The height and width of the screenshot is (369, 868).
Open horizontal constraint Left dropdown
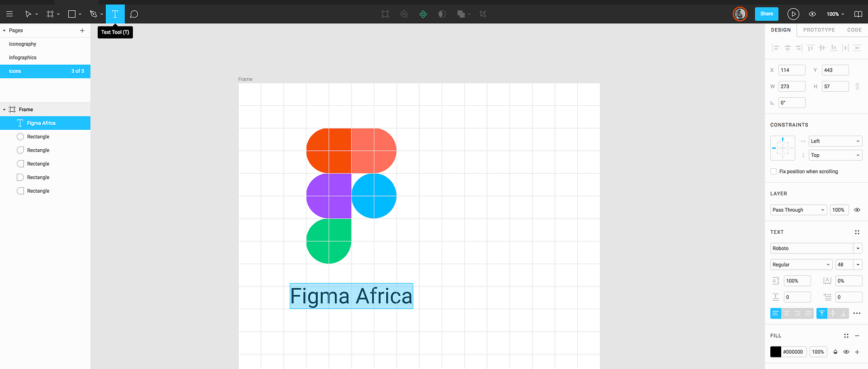[835, 141]
